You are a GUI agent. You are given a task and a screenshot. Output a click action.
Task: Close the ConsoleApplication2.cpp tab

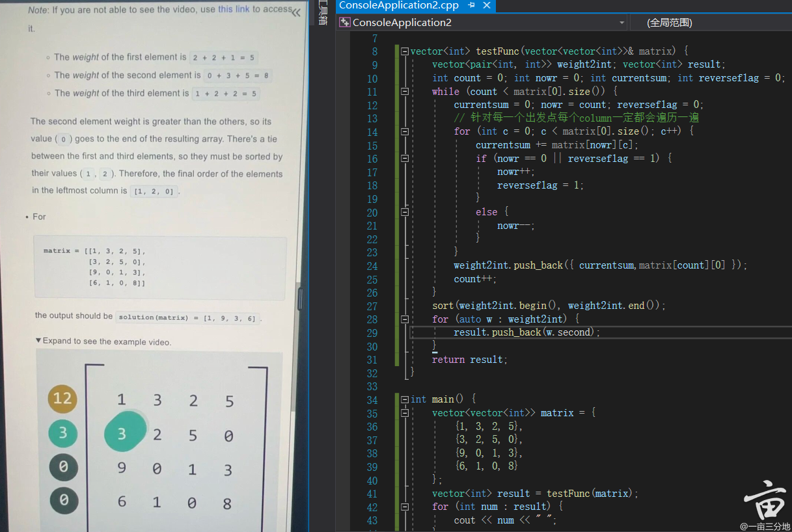(486, 5)
